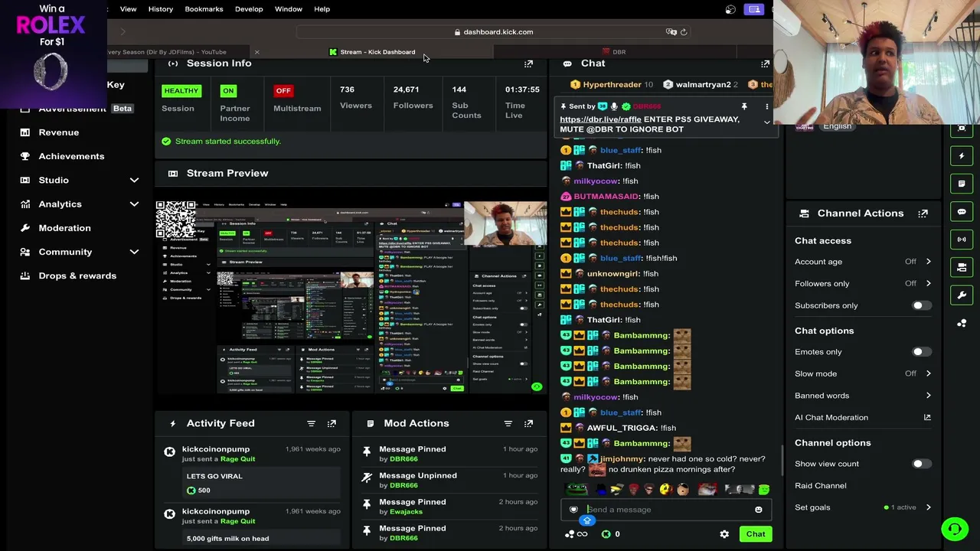This screenshot has height=551, width=980.
Task: Pop out the Channel Actions panel
Action: (923, 214)
